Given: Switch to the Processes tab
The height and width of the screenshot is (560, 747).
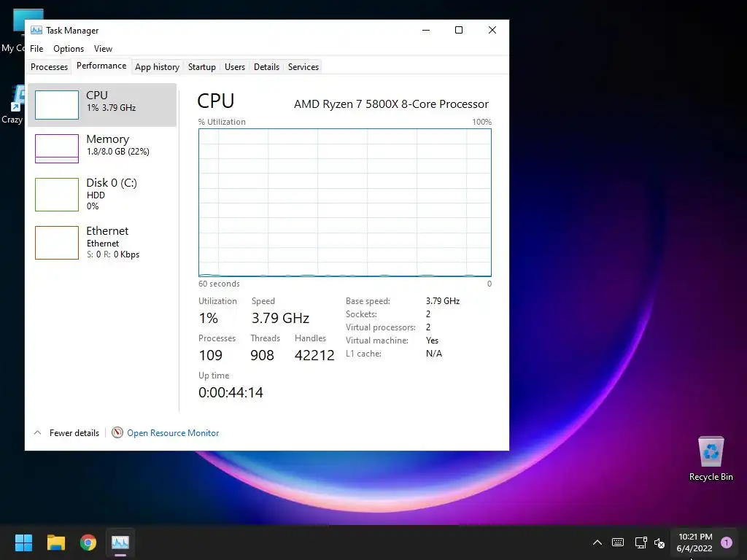Looking at the screenshot, I should (x=49, y=66).
